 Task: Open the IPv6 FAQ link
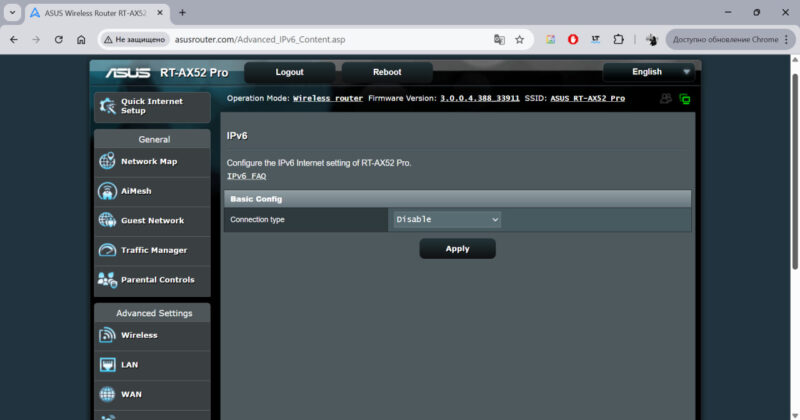point(246,176)
